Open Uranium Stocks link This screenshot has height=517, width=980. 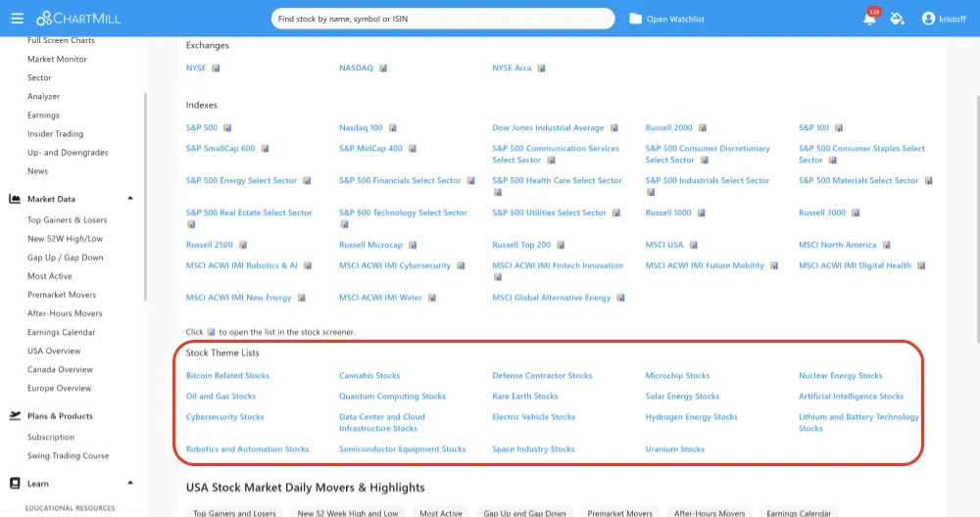click(x=674, y=448)
